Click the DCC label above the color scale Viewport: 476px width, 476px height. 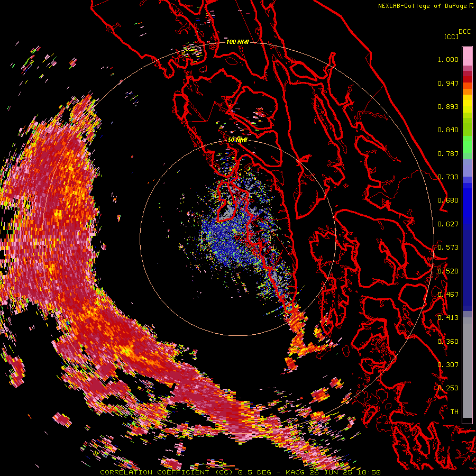464,31
